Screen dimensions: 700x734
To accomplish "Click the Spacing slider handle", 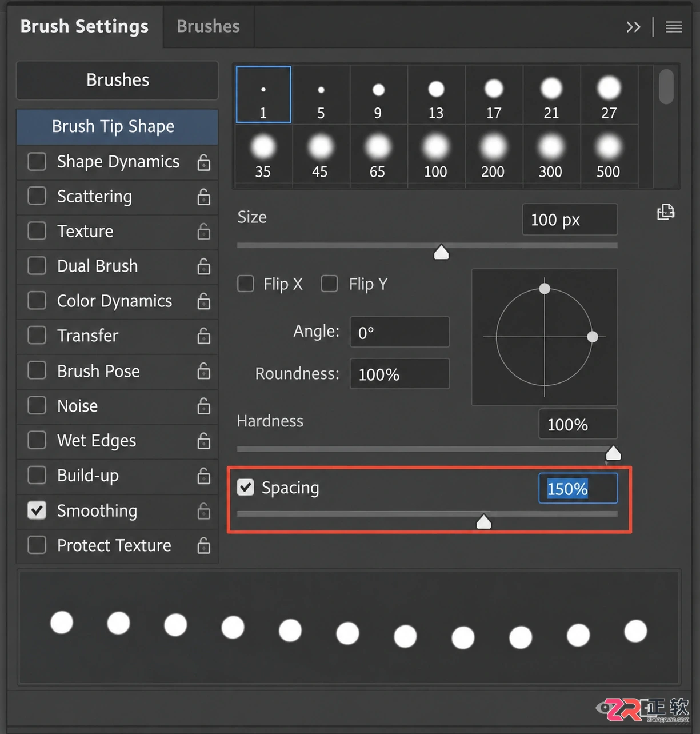I will [484, 521].
